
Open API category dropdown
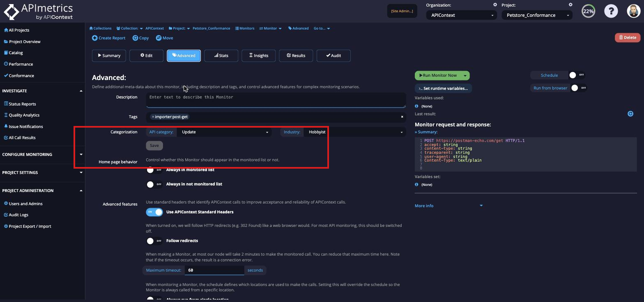click(x=224, y=132)
